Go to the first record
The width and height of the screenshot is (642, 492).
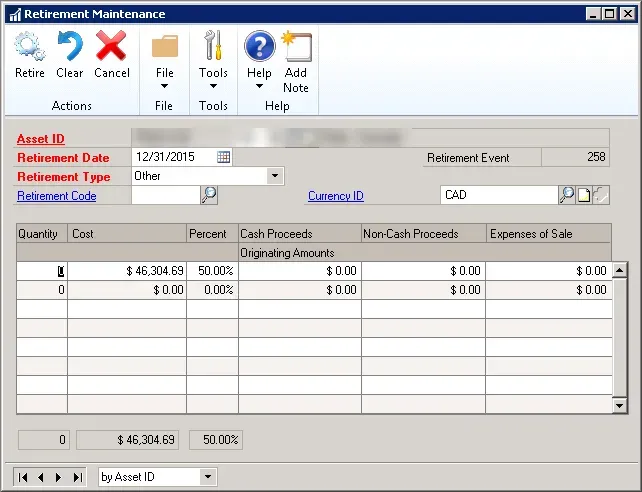coord(24,477)
